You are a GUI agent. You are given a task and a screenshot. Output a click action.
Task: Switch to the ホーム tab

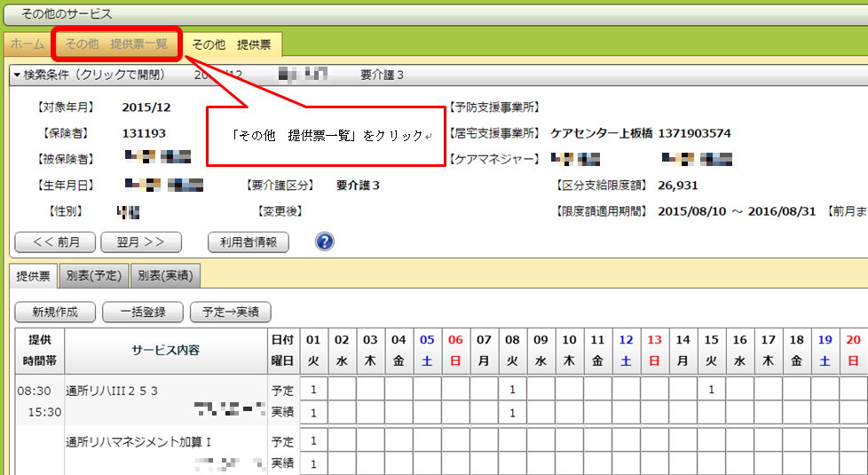(28, 44)
